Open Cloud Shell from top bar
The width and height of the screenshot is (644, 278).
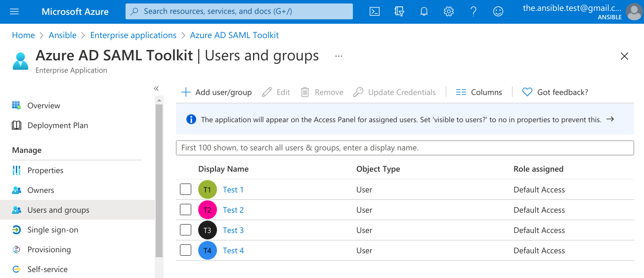tap(375, 11)
